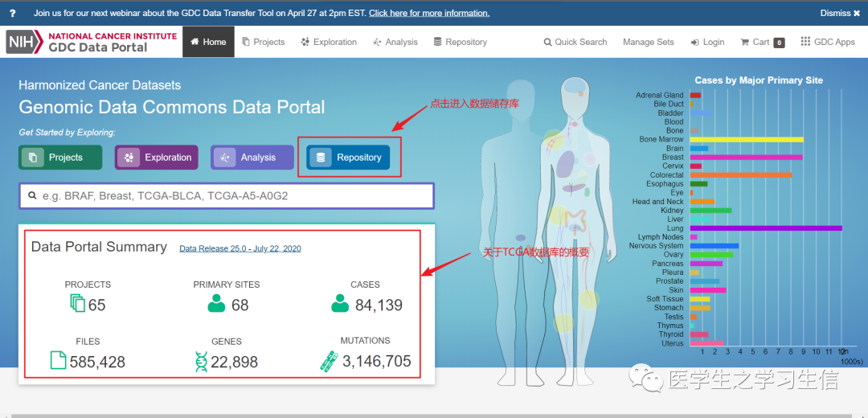Click the intestine on the body figure
The image size is (868, 418).
[x=576, y=221]
